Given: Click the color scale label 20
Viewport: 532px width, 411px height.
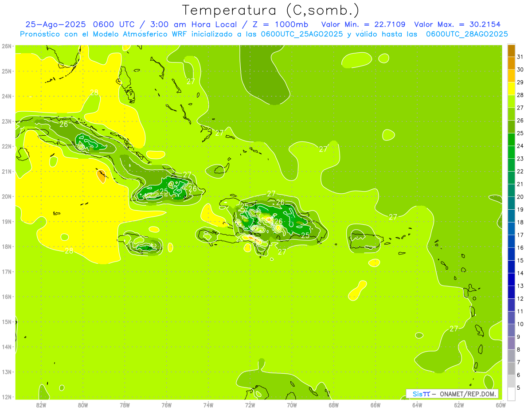Looking at the screenshot, I should click(520, 197).
